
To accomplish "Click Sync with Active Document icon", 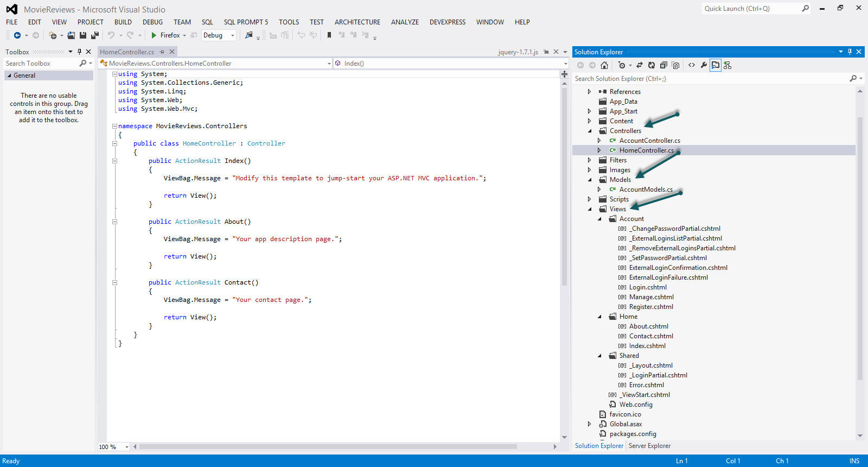I will [640, 65].
